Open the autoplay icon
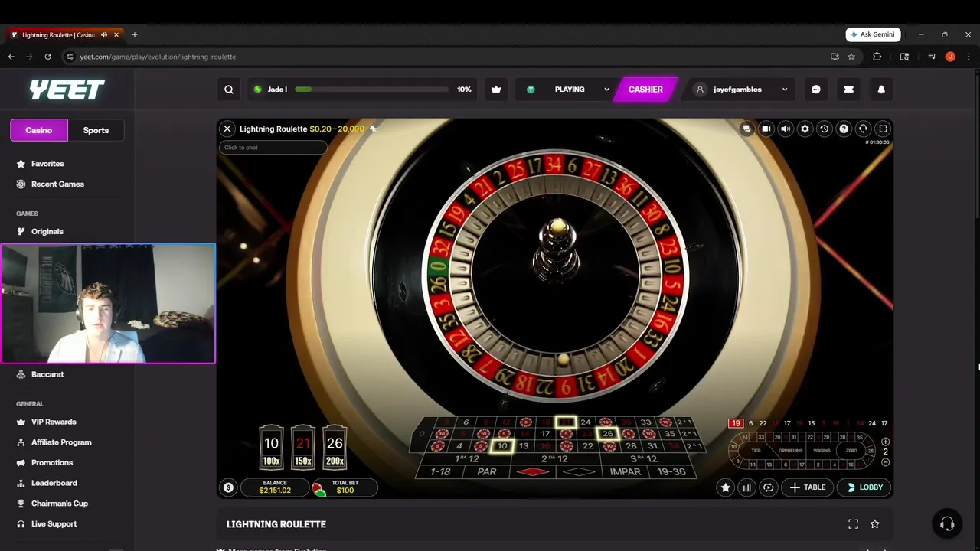Screen dimensions: 980x551 click(768, 487)
